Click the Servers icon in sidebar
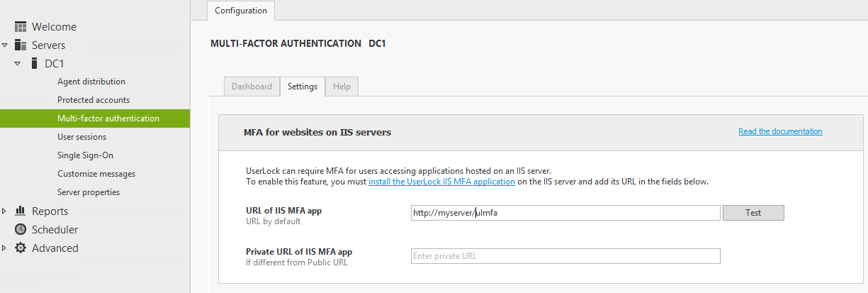868x293 pixels. [x=21, y=45]
